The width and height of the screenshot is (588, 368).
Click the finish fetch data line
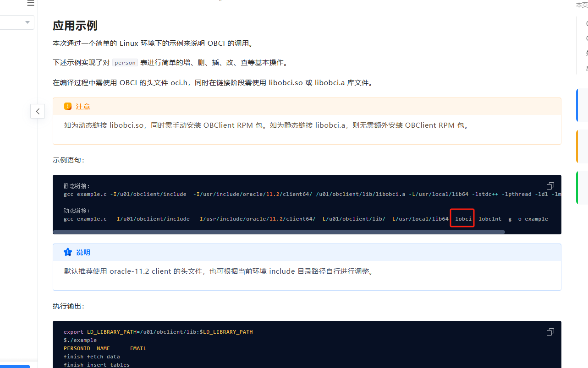(92, 357)
